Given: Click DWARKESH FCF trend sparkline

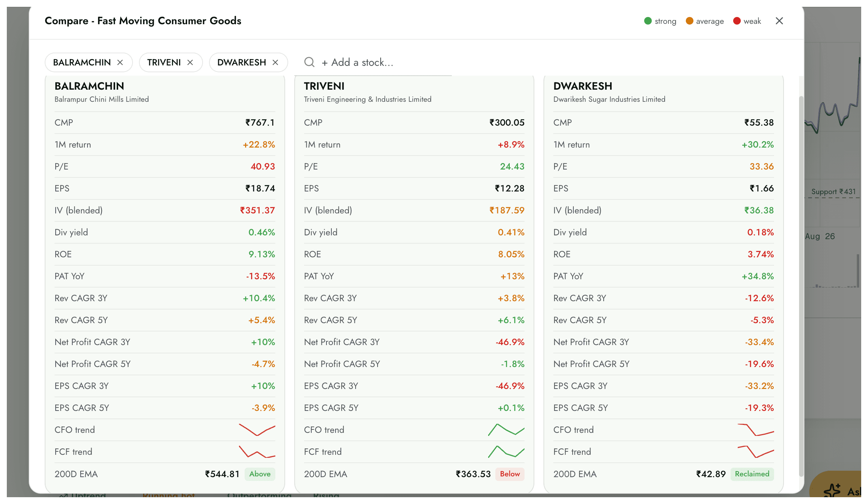Looking at the screenshot, I should click(756, 452).
